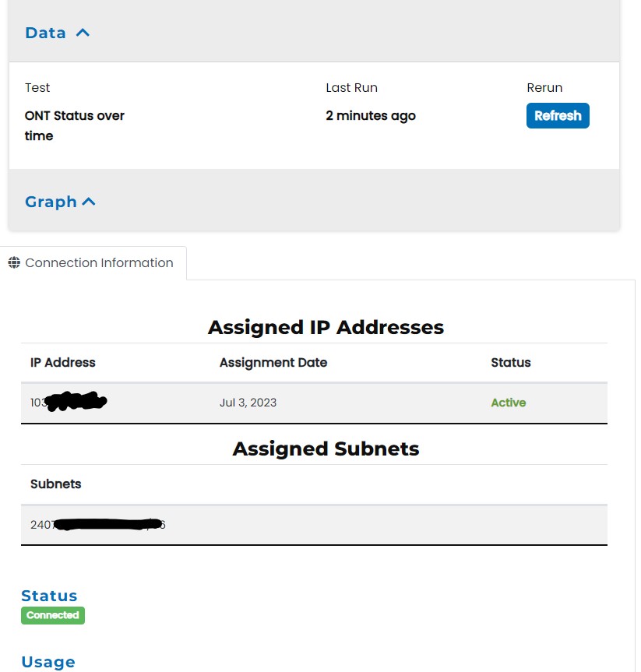Click the Status column header in IP table
Image resolution: width=641 pixels, height=672 pixels.
511,363
